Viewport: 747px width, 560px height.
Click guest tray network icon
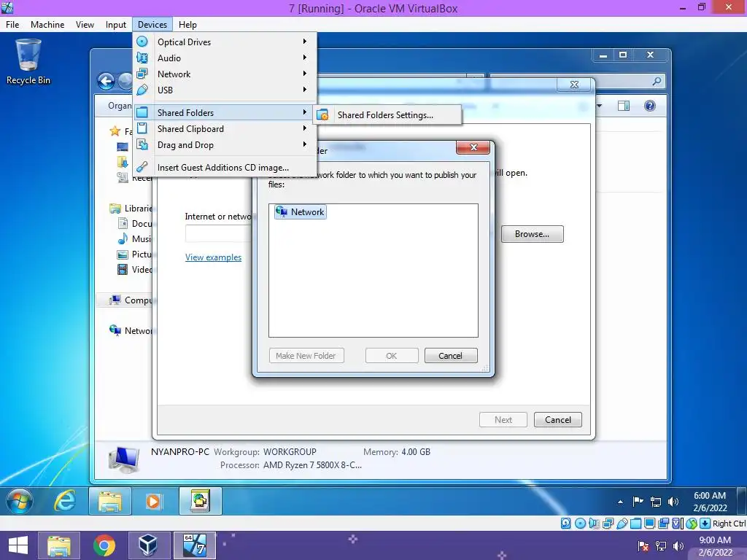(656, 502)
